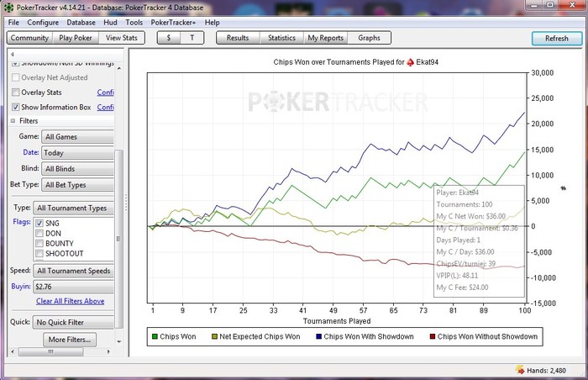This screenshot has height=380, width=588.
Task: Click the blue Buyin filter label
Action: point(21,286)
